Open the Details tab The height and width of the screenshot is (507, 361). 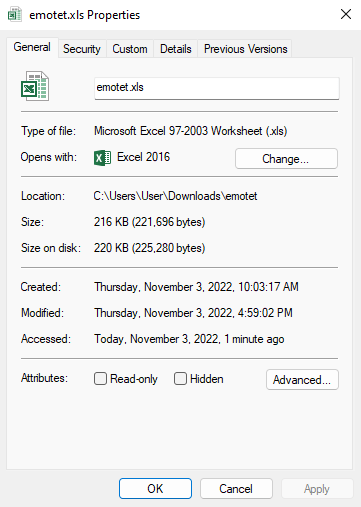pyautogui.click(x=176, y=49)
